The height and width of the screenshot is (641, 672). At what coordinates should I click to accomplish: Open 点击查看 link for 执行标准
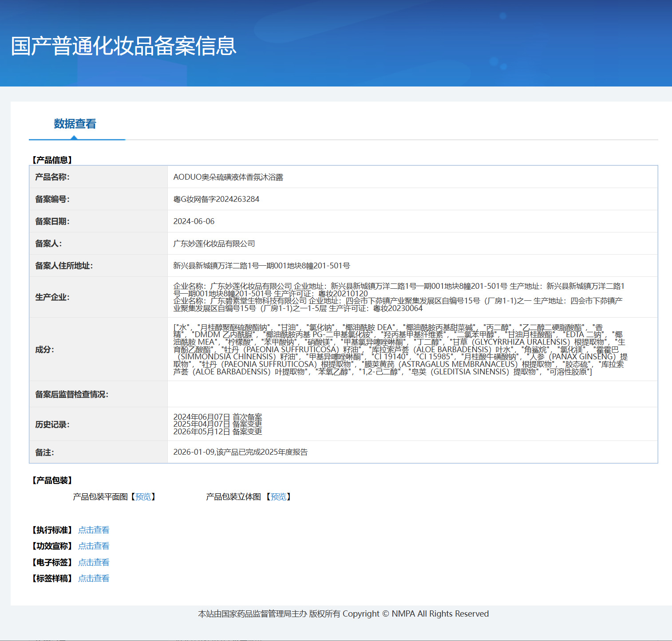pos(94,530)
